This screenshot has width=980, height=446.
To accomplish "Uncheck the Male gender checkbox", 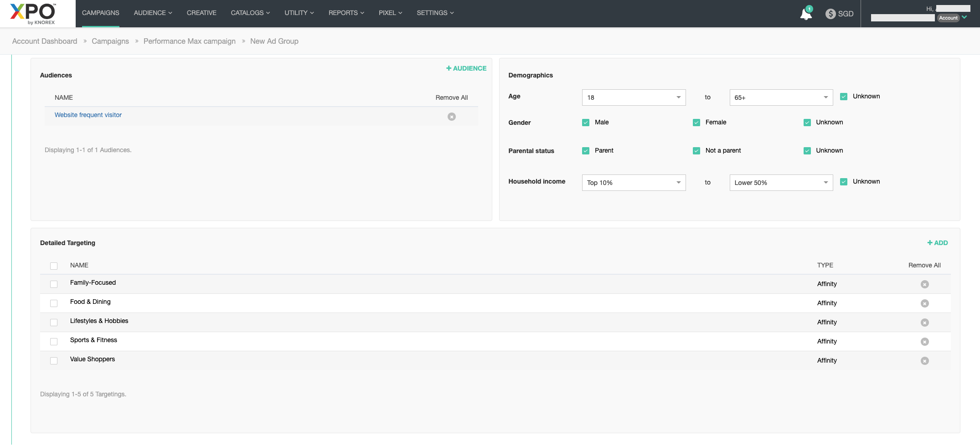I will tap(586, 123).
